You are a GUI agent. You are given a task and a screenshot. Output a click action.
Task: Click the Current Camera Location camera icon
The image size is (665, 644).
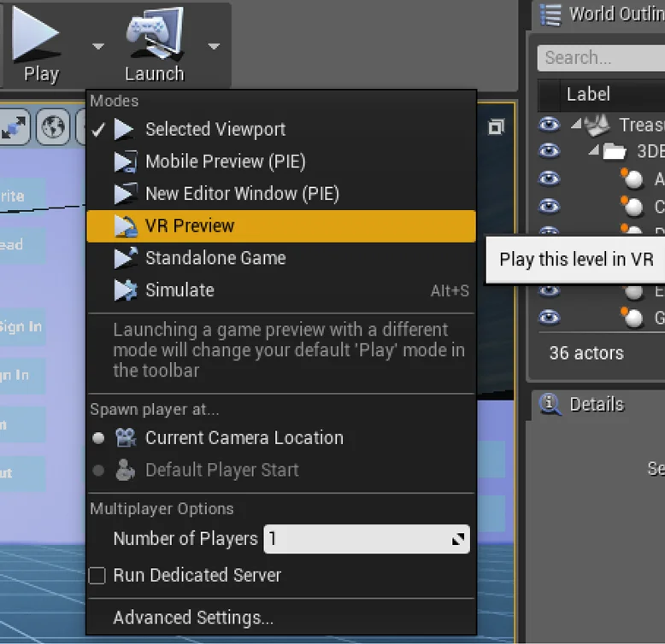pos(126,437)
